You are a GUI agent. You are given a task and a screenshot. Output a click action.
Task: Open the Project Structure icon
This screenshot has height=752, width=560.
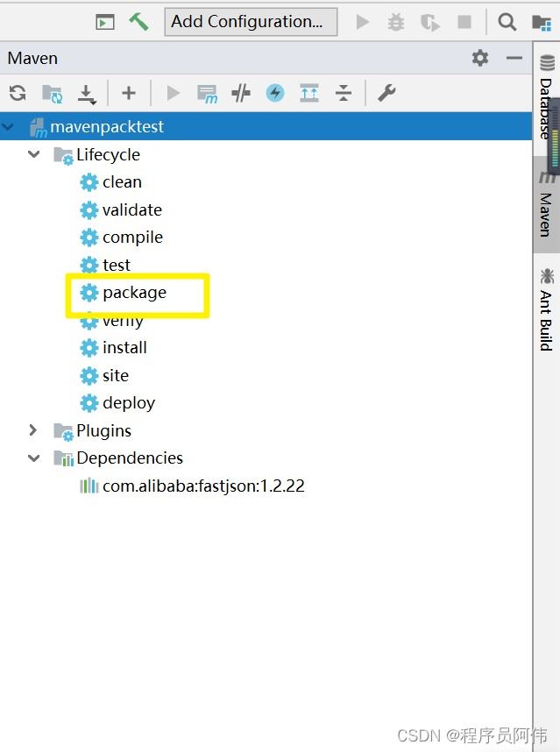coord(542,23)
